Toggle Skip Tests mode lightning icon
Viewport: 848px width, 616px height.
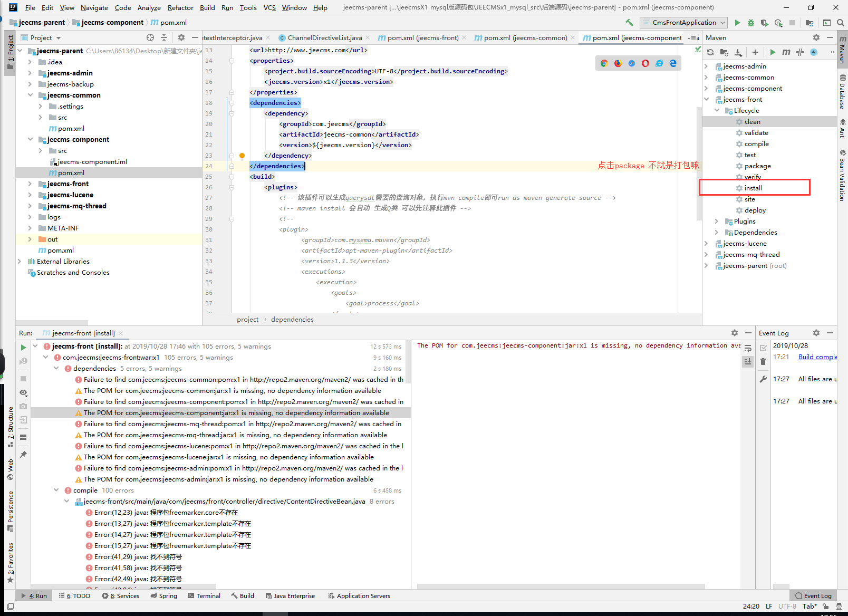tap(814, 52)
